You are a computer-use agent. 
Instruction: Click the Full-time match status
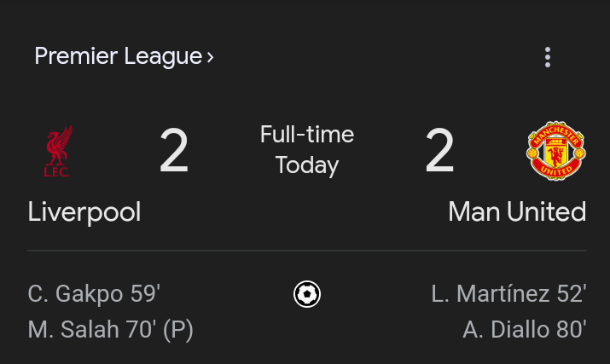[307, 135]
